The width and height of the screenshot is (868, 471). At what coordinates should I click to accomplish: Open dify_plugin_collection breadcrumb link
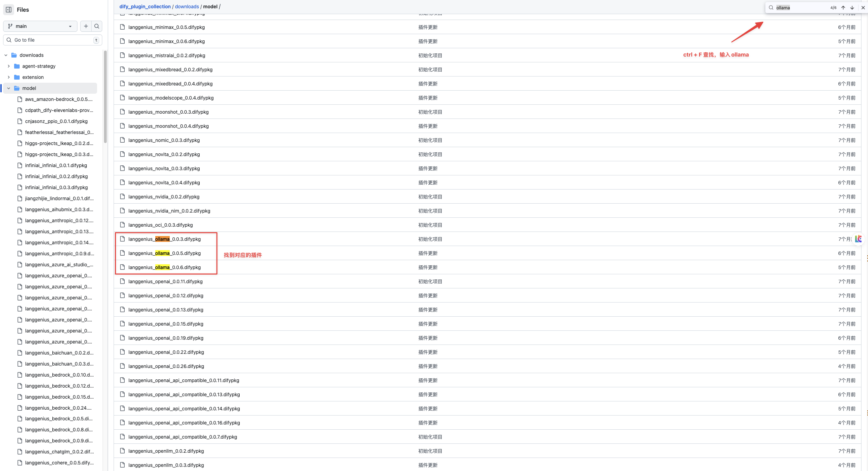pos(145,7)
